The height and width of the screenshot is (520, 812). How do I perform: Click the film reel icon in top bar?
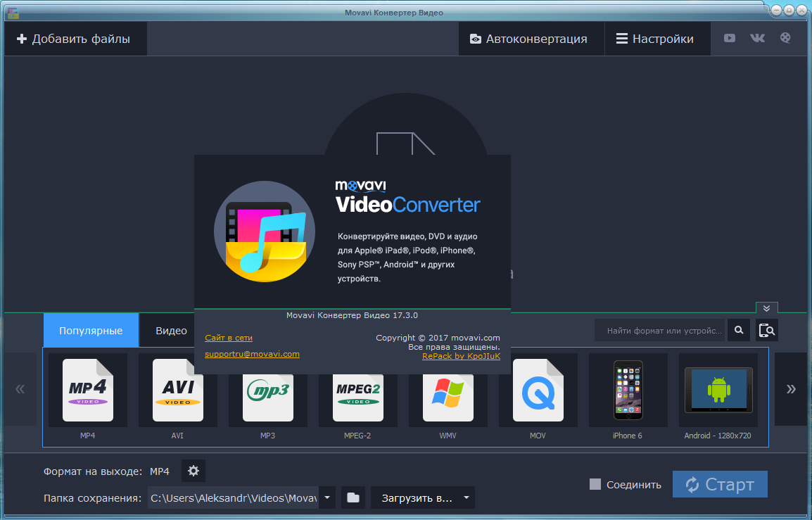(785, 39)
